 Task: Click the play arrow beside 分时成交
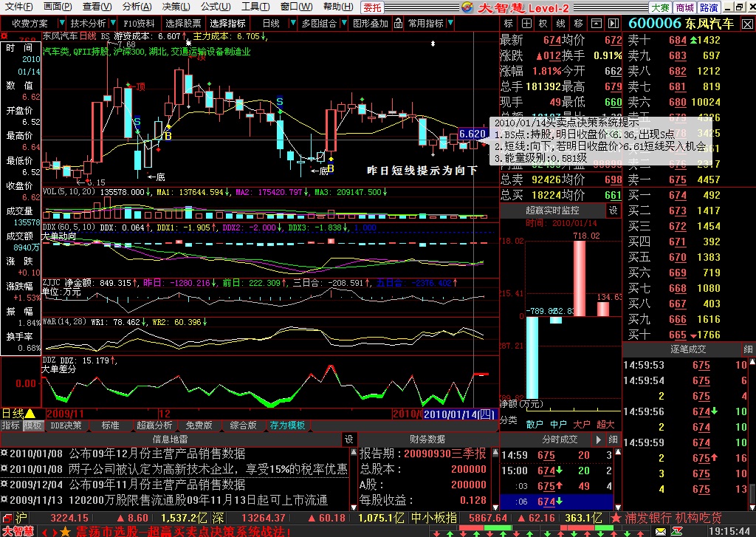tap(599, 439)
